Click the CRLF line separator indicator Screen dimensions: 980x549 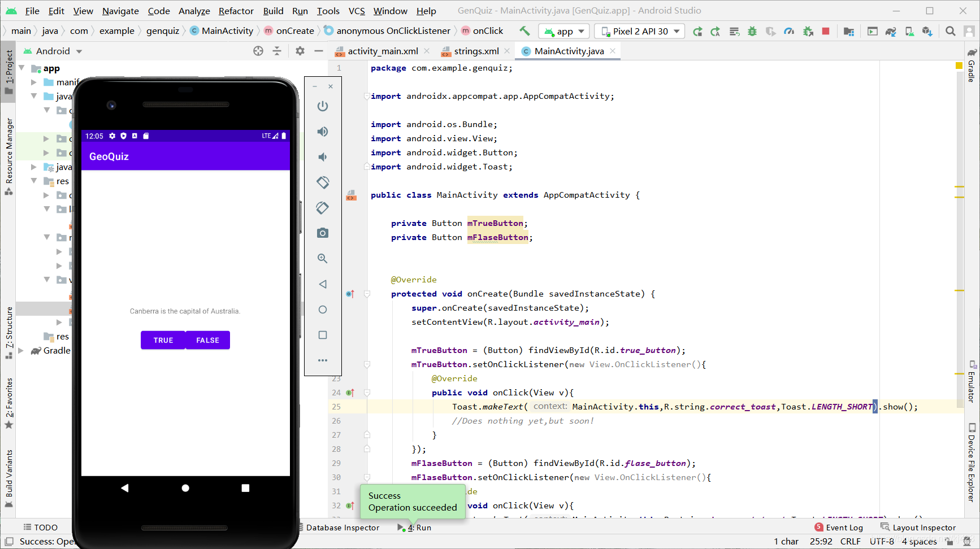851,541
